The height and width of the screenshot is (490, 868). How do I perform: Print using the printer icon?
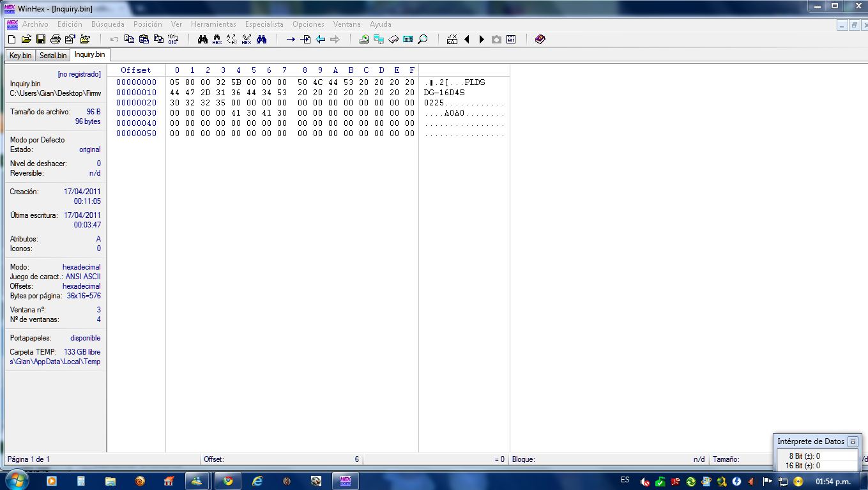click(56, 40)
